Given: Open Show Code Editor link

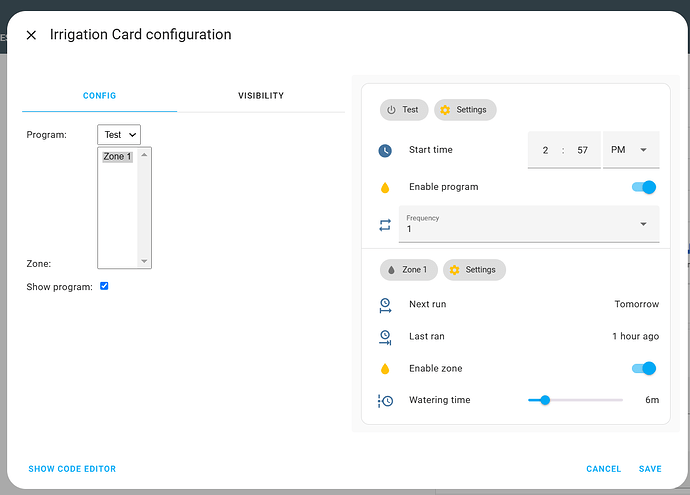Looking at the screenshot, I should point(72,469).
